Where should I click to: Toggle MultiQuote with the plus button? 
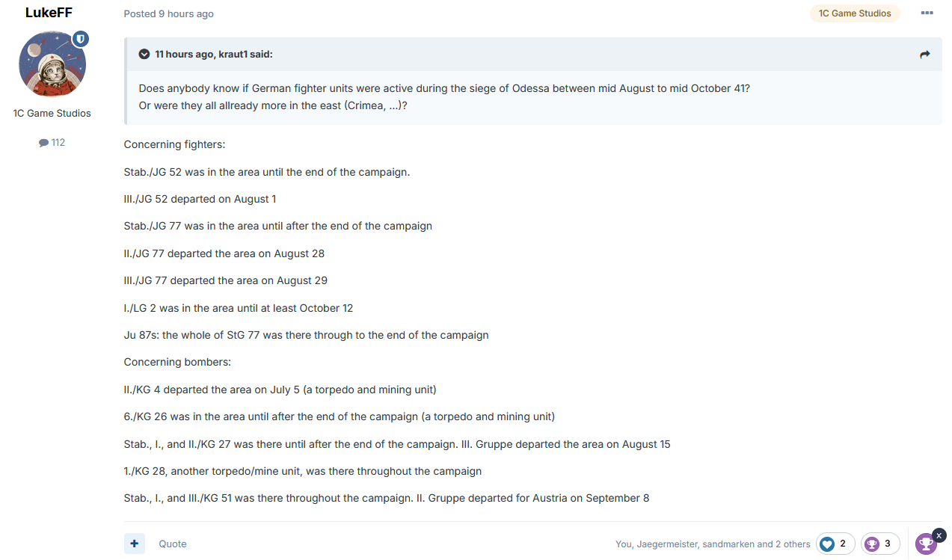134,544
